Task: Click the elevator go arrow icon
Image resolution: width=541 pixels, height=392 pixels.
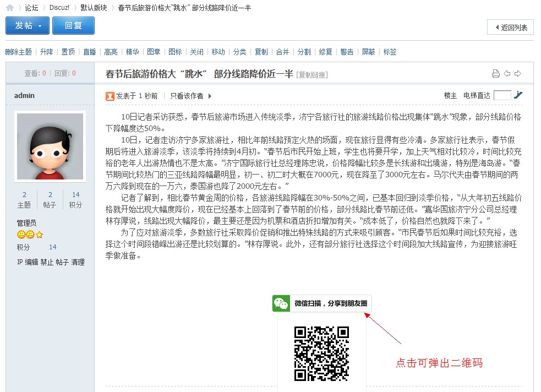Action: coord(518,95)
